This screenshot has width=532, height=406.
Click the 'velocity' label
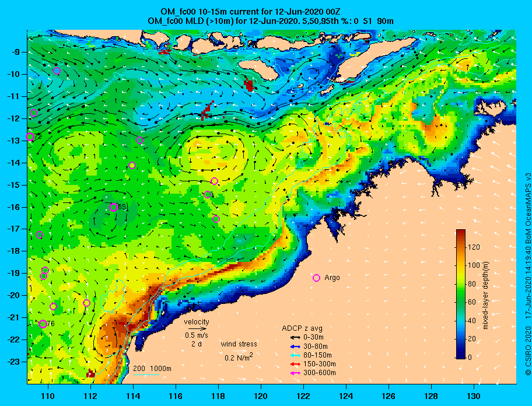[197, 321]
